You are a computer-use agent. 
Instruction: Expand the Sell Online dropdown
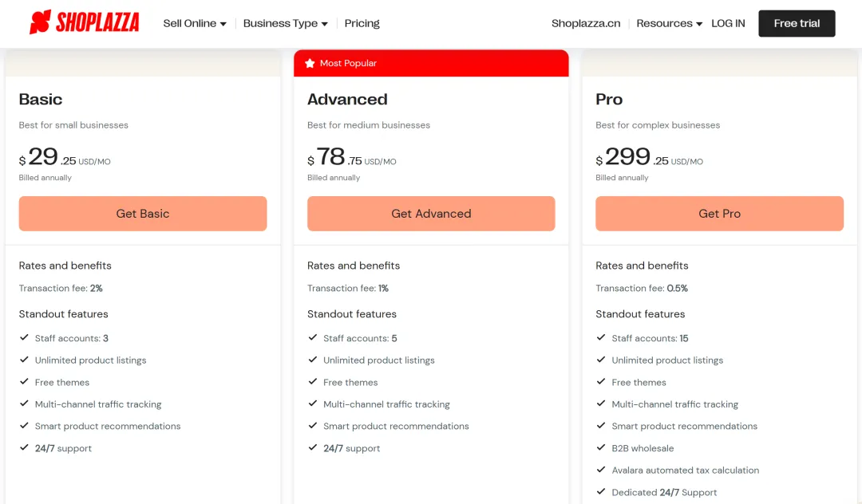click(195, 24)
